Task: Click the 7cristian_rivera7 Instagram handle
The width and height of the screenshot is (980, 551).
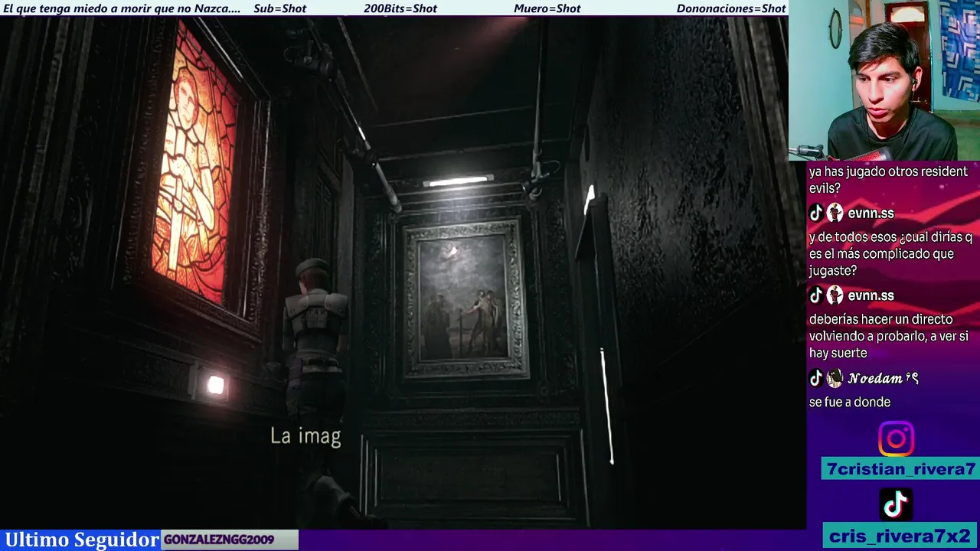Action: tap(901, 469)
